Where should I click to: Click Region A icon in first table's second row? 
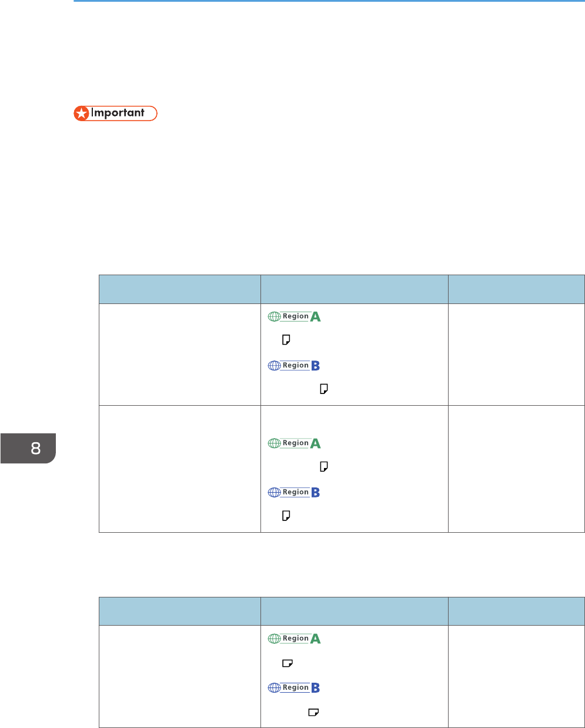[x=294, y=443]
